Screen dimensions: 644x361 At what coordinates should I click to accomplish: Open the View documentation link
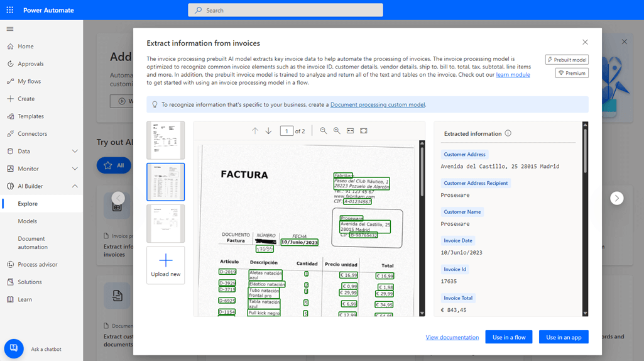coord(452,338)
